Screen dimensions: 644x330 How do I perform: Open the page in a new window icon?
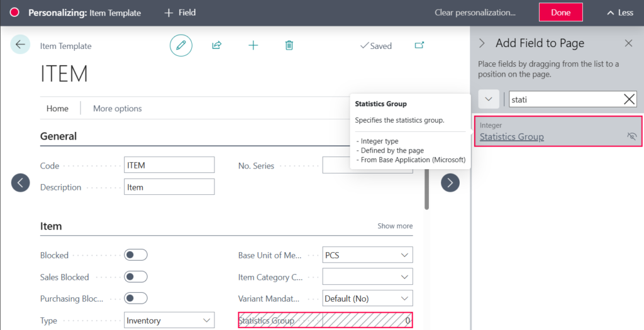pos(419,45)
